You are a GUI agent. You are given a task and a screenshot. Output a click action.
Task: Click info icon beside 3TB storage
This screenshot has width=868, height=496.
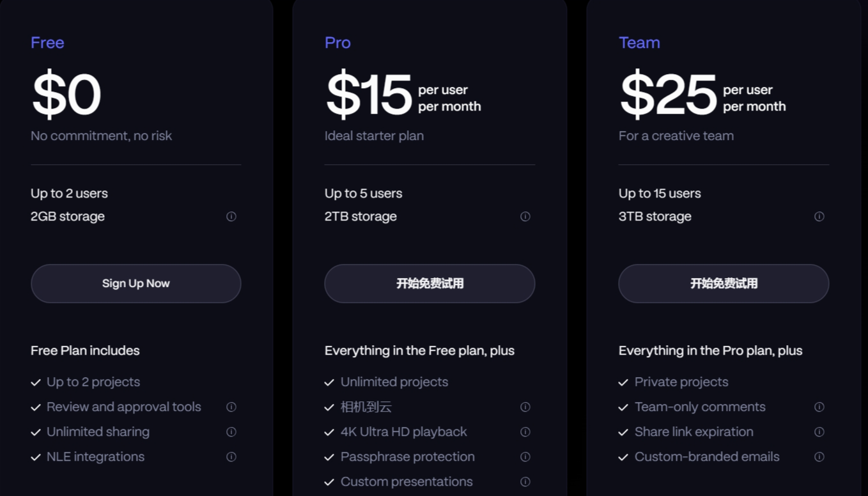819,217
